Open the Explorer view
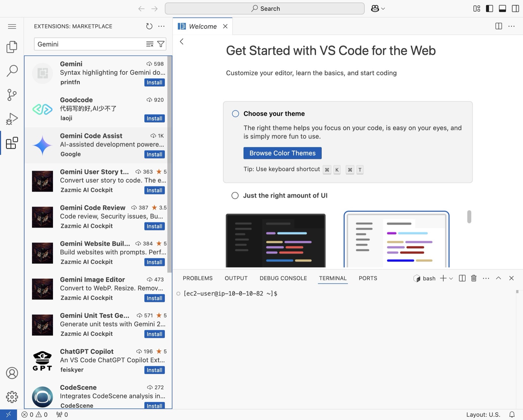This screenshot has width=523, height=420. pyautogui.click(x=12, y=47)
